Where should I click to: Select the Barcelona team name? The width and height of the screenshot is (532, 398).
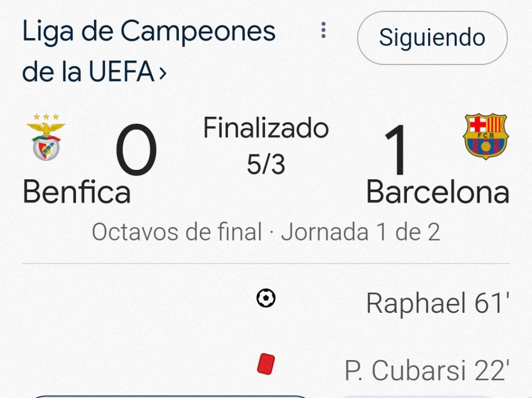click(437, 192)
